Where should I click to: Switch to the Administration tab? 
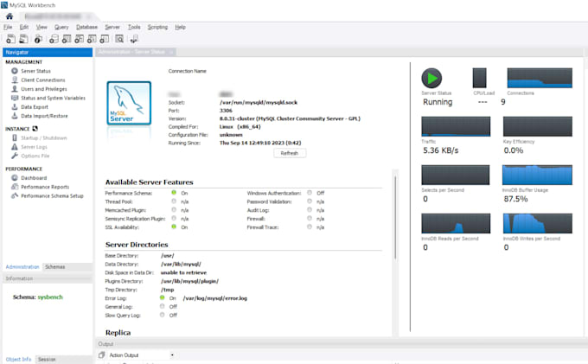[22, 267]
